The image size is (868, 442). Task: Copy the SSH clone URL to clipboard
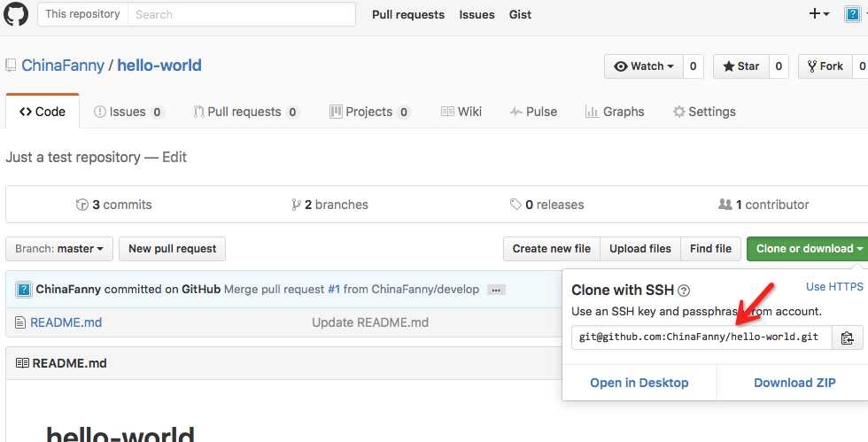pyautogui.click(x=847, y=337)
